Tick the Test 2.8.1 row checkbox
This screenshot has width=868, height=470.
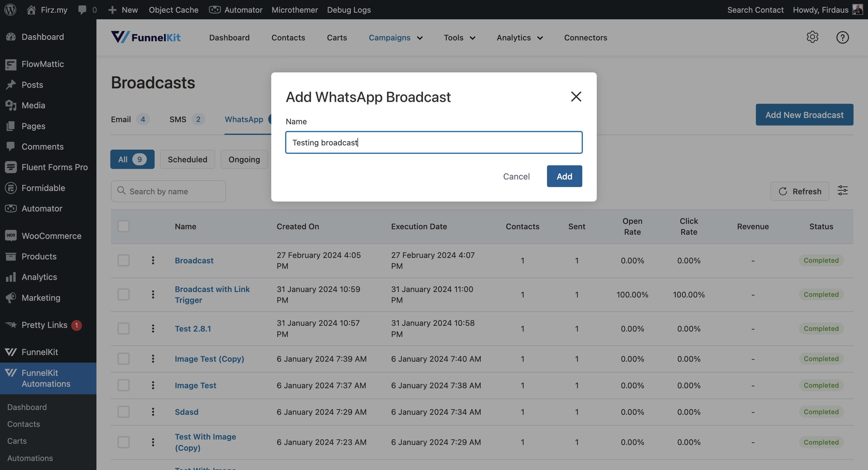124,329
